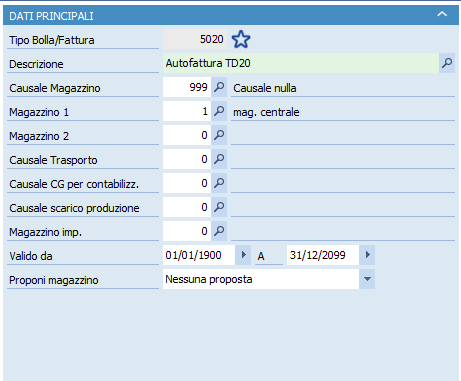Open the lookup magnifier for Descrizione
Viewport: 461px width, 381px height.
tap(447, 63)
